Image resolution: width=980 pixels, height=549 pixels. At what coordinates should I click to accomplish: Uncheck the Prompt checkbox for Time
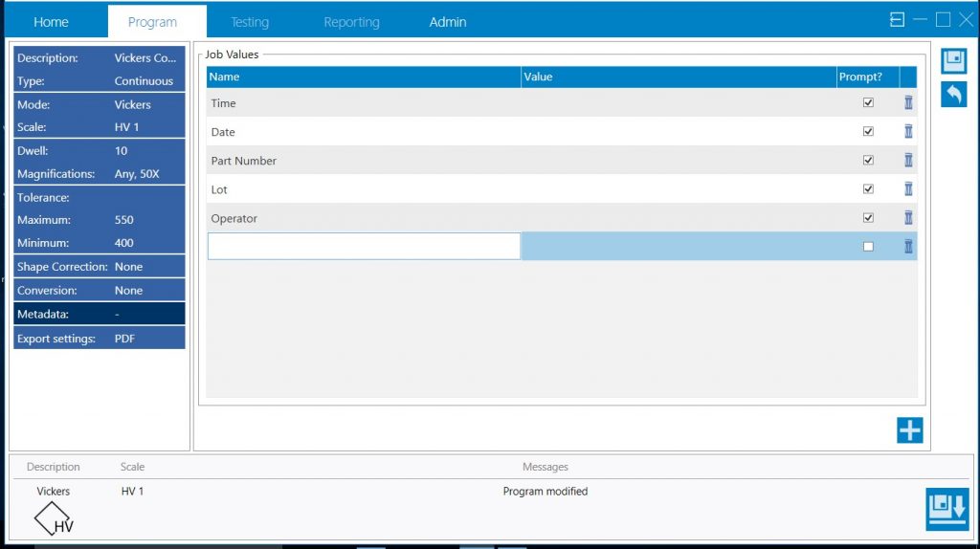pos(868,103)
